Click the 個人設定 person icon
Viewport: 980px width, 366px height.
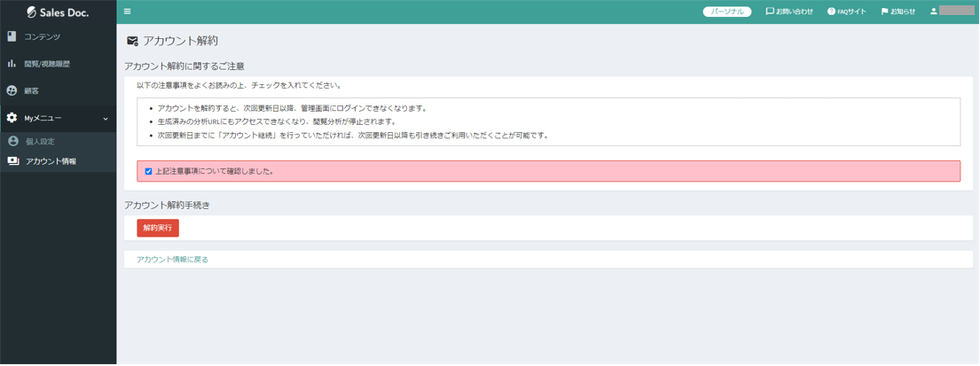tap(12, 141)
